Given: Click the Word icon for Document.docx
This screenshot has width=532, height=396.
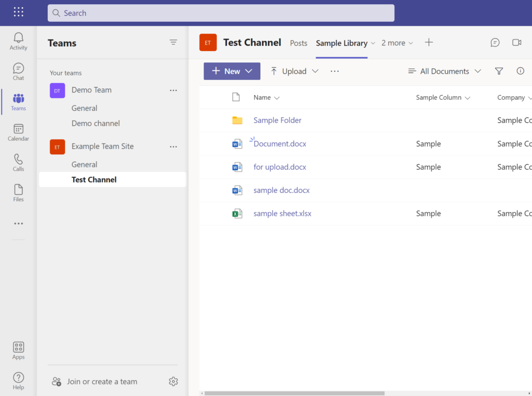Looking at the screenshot, I should click(237, 144).
